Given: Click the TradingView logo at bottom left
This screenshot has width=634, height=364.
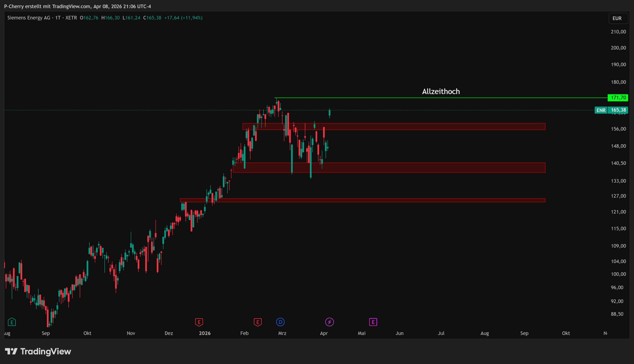Looking at the screenshot, I should pos(38,351).
